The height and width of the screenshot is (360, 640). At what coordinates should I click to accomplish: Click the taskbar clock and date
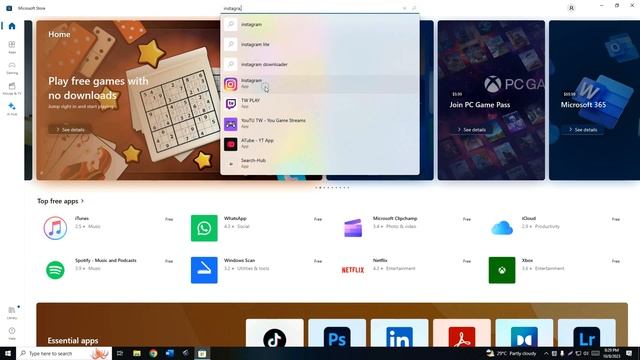[x=611, y=353]
